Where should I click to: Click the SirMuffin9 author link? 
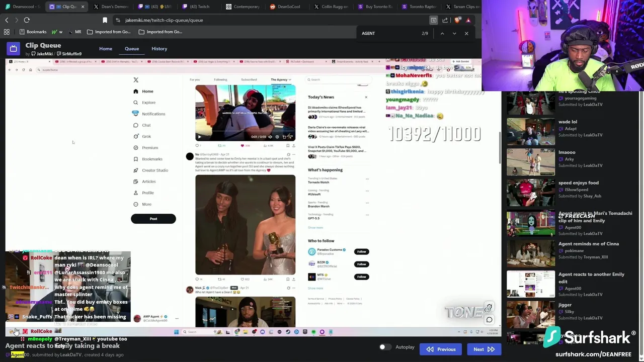pyautogui.click(x=69, y=54)
